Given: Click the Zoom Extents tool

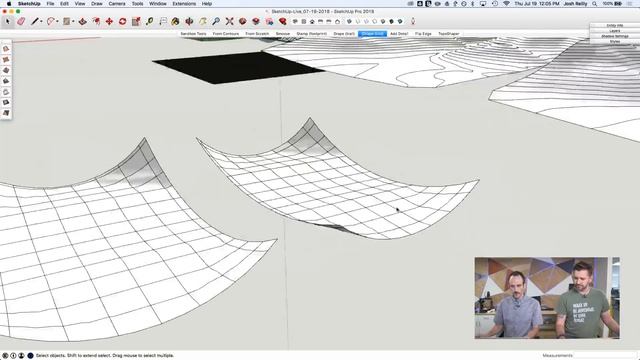Looking at the screenshot, I should click(x=230, y=21).
